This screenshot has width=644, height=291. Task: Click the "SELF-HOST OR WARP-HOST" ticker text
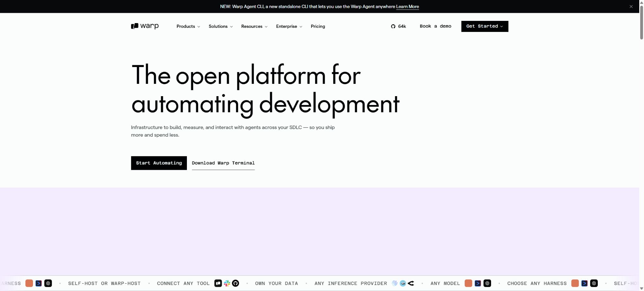coord(104,283)
